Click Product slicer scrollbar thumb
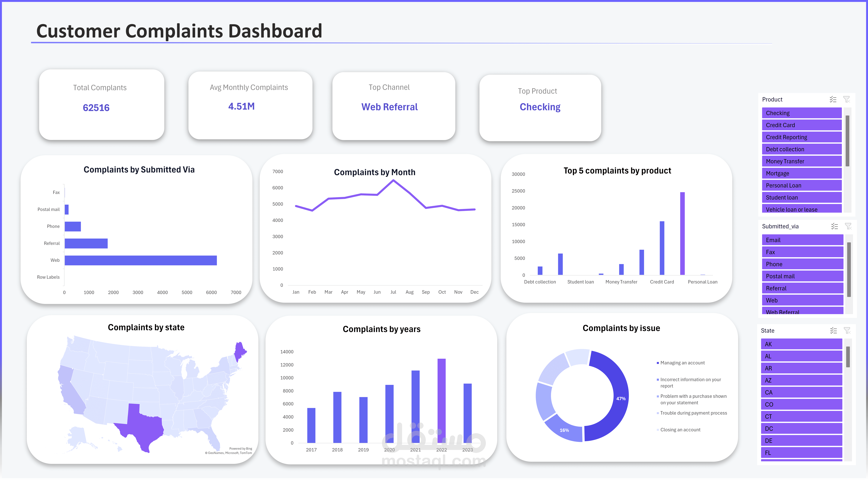 point(847,141)
